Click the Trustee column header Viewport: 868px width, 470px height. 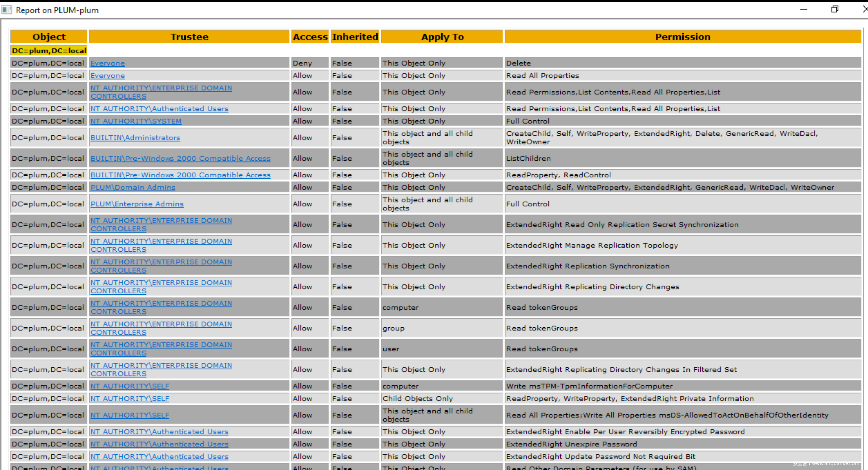pos(189,37)
